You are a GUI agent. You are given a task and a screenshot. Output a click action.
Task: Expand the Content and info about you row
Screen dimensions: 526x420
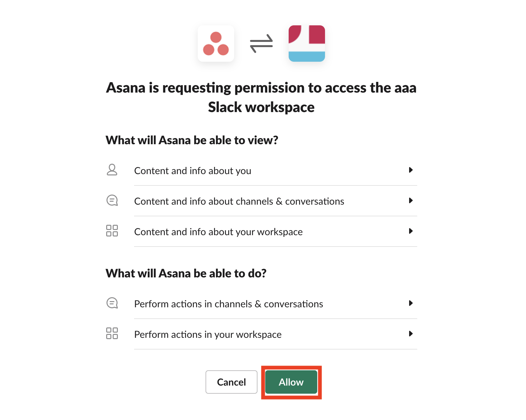coord(411,170)
